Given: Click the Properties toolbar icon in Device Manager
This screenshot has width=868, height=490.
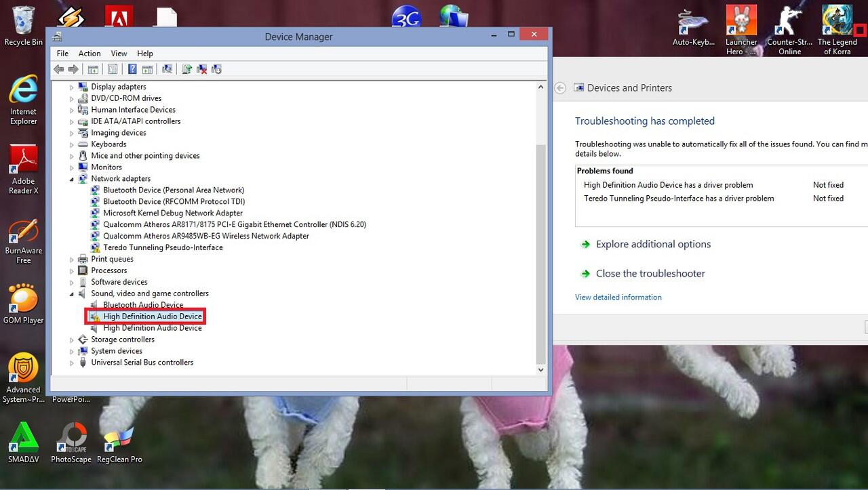Looking at the screenshot, I should pyautogui.click(x=113, y=69).
